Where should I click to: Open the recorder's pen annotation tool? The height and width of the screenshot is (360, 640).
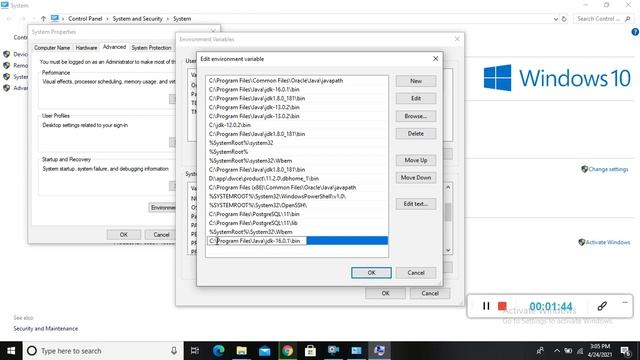click(x=602, y=306)
